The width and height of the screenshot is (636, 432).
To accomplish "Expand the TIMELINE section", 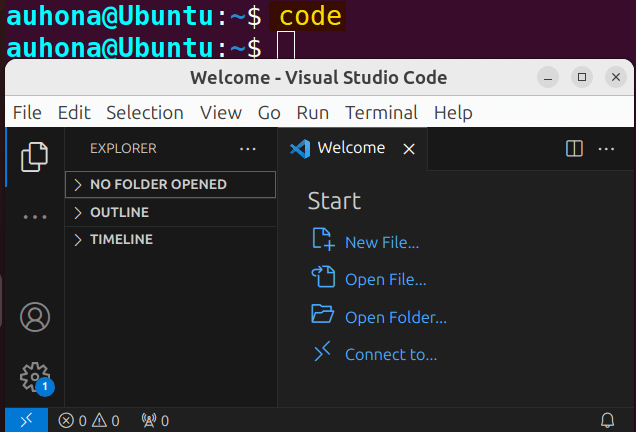I will 170,239.
